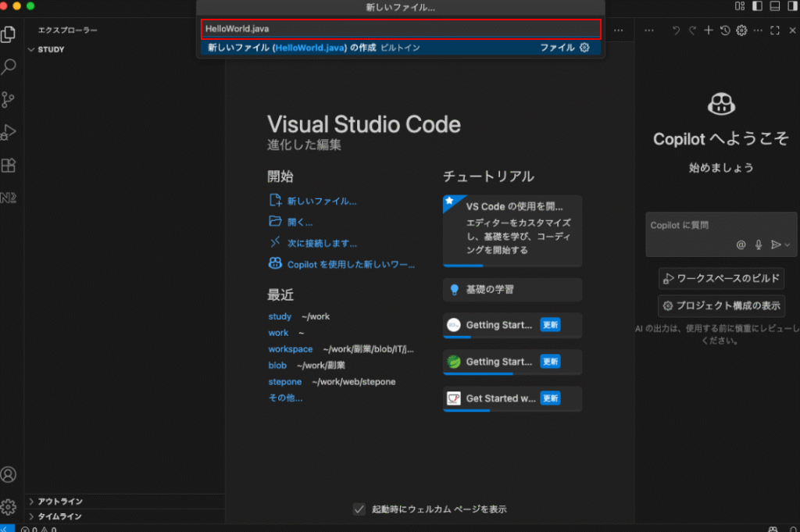Screen dimensions: 800x532
Task: Open the Explorer view icon
Action: (8, 34)
